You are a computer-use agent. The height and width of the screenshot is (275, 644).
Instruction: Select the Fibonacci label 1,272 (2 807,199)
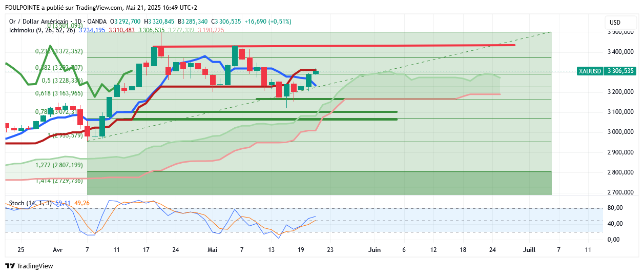58,165
